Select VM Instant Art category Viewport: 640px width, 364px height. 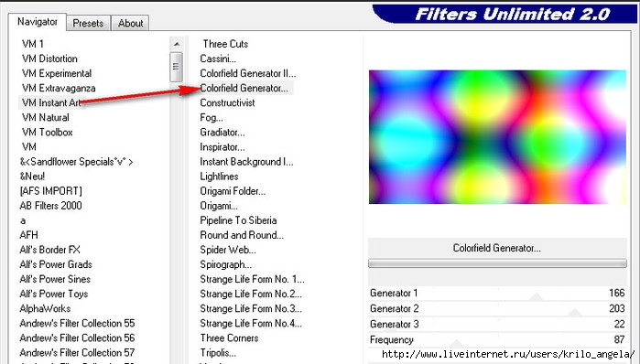click(x=51, y=102)
